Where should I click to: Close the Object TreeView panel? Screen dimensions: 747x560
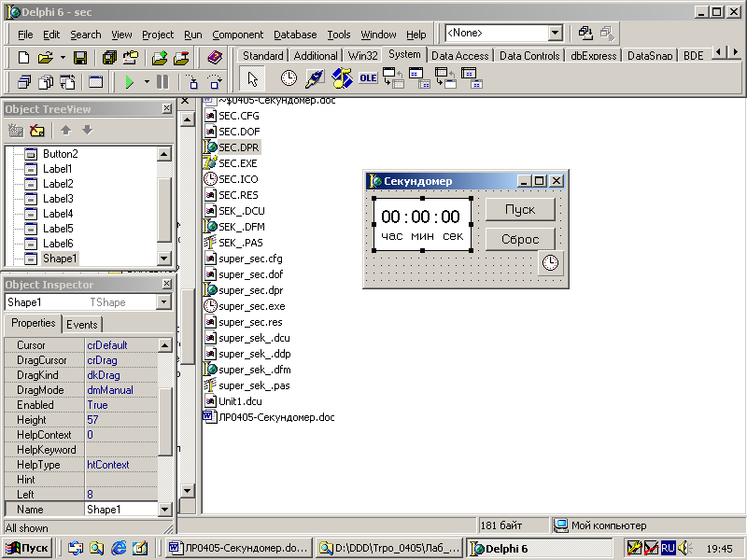pos(167,108)
